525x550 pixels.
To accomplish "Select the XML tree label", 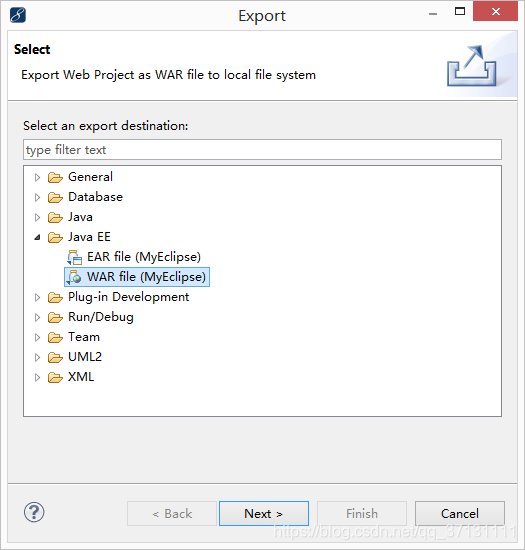I will 81,377.
